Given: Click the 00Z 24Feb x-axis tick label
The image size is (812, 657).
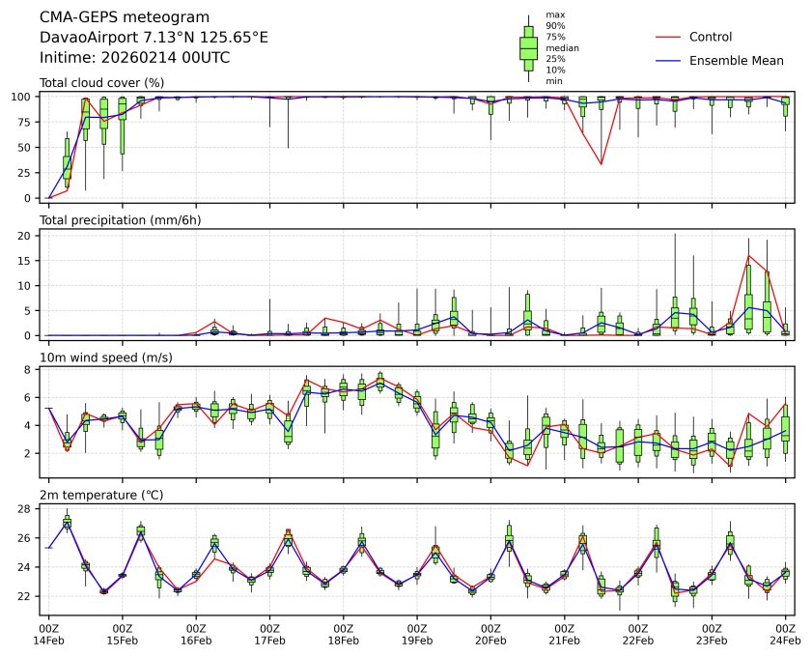Looking at the screenshot, I should click(785, 634).
